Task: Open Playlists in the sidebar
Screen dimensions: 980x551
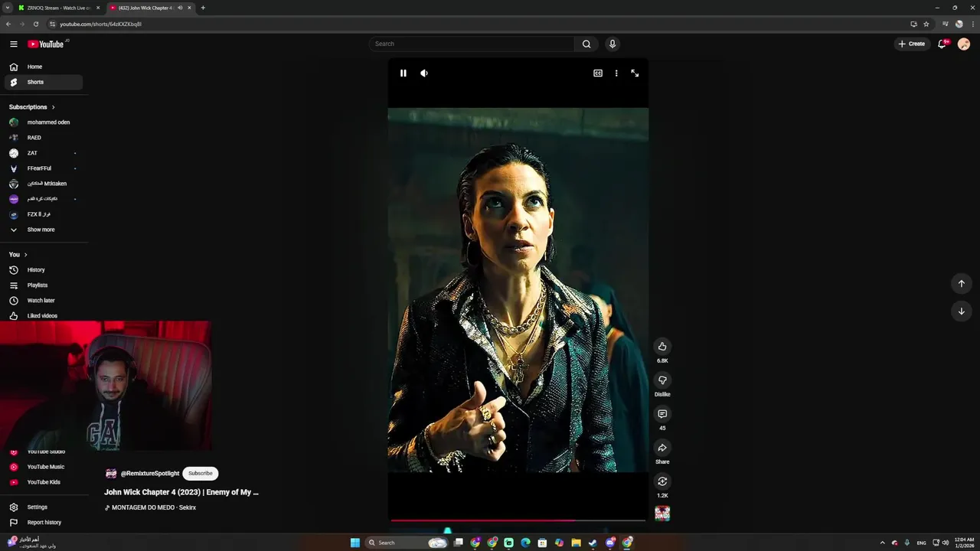Action: tap(44, 285)
